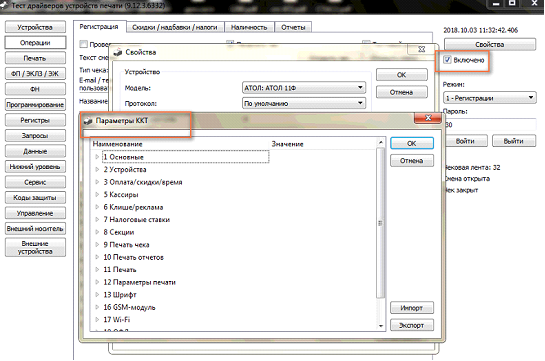545x361 pixels.
Task: Close the Свойства dialog window
Action: [422, 49]
